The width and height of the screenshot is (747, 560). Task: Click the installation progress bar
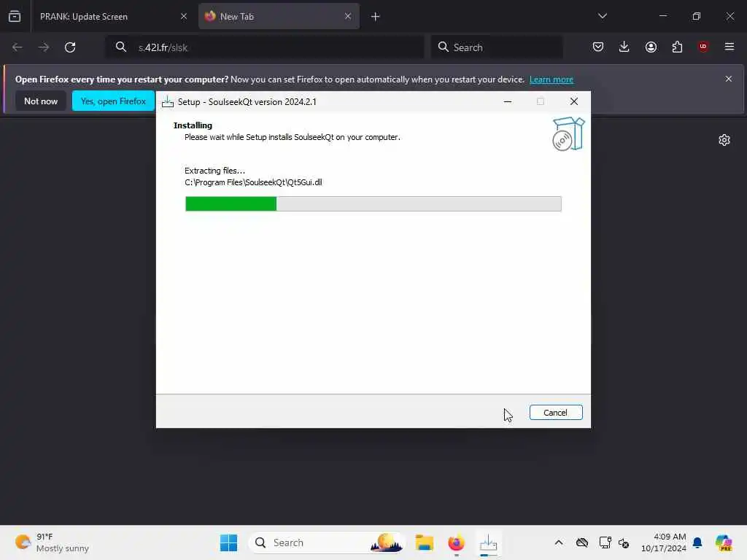click(x=373, y=204)
